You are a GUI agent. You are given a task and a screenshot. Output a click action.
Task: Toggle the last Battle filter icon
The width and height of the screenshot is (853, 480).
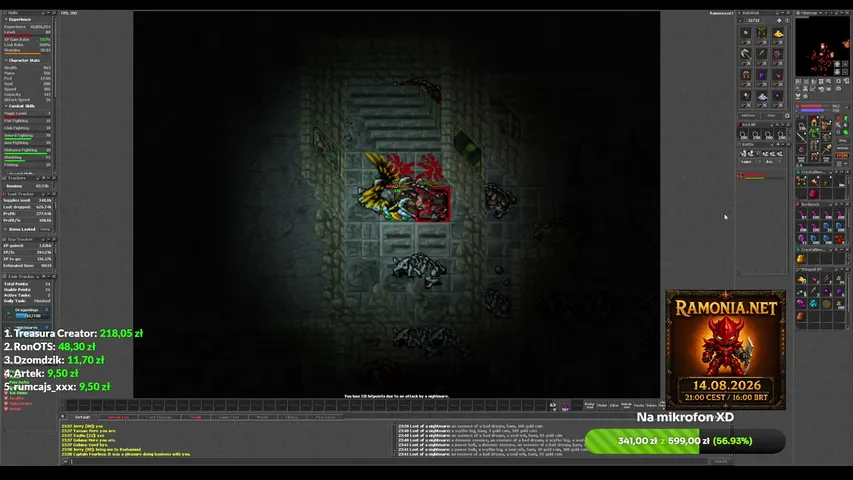click(780, 153)
